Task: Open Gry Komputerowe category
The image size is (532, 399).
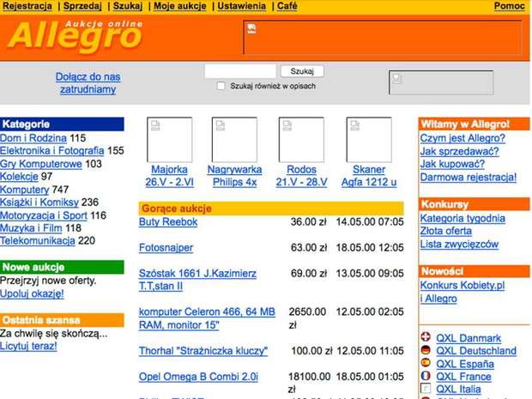Action: [41, 164]
